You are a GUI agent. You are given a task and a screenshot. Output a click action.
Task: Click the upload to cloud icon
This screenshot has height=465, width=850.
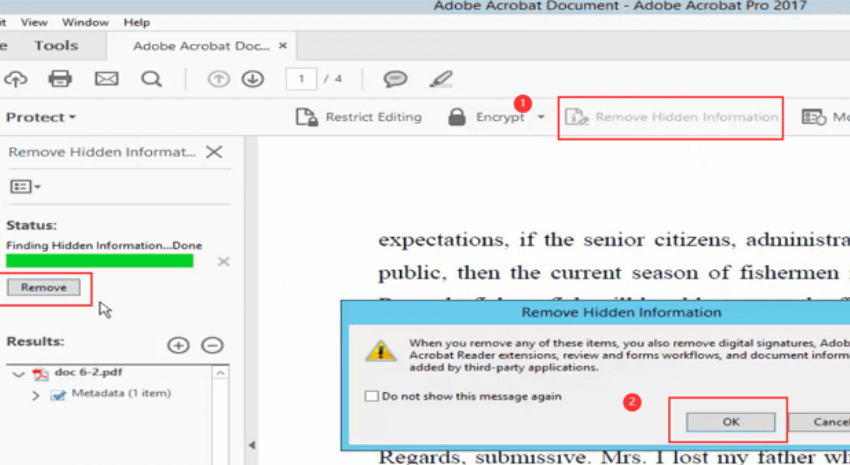click(16, 79)
